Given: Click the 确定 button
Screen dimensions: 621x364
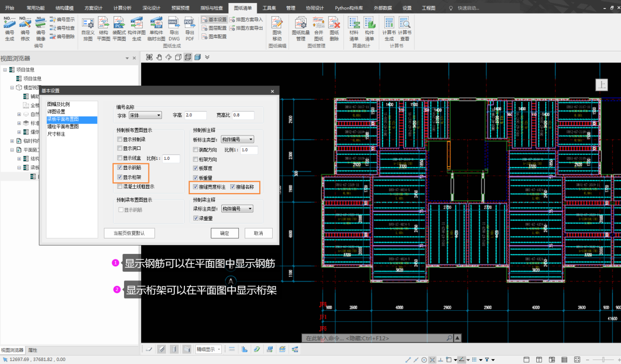Looking at the screenshot, I should tap(224, 234).
